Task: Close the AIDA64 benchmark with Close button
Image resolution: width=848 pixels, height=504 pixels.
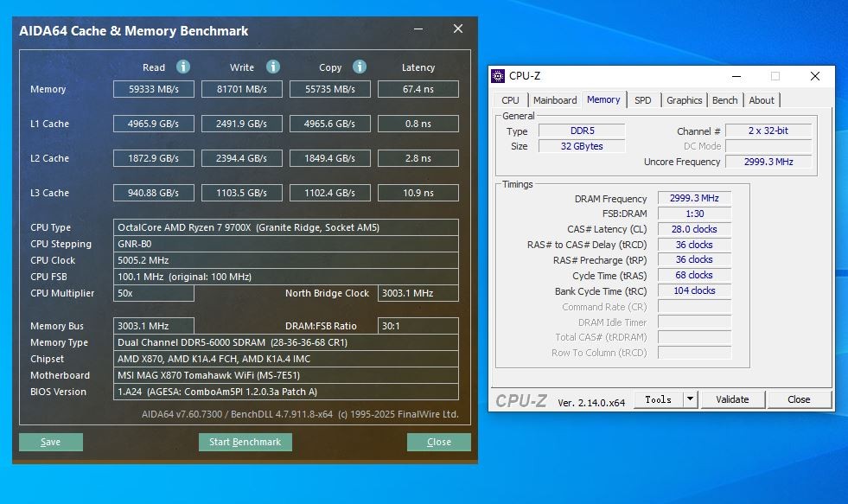Action: (x=438, y=442)
